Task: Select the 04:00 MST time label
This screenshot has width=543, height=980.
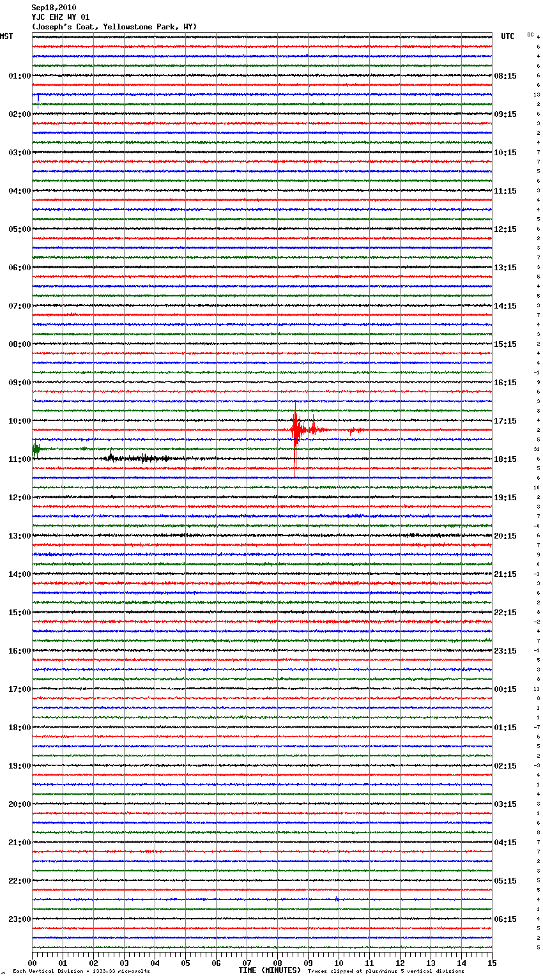Action: [x=19, y=191]
